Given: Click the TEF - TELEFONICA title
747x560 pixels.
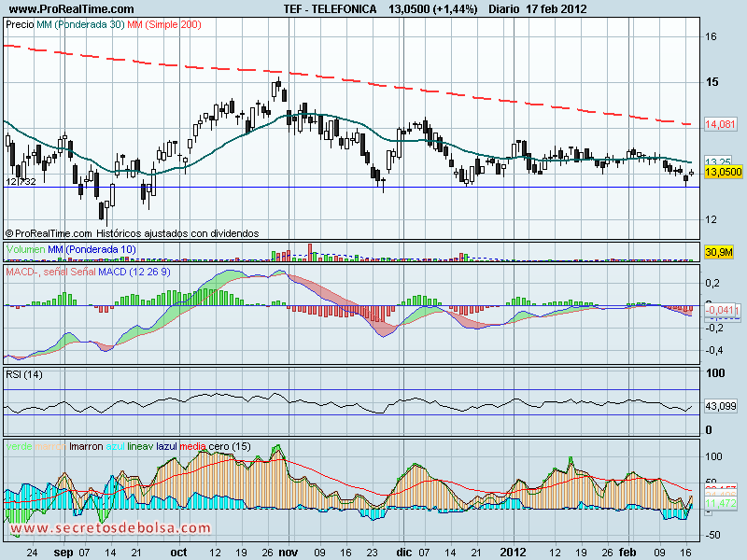Looking at the screenshot, I should [330, 8].
